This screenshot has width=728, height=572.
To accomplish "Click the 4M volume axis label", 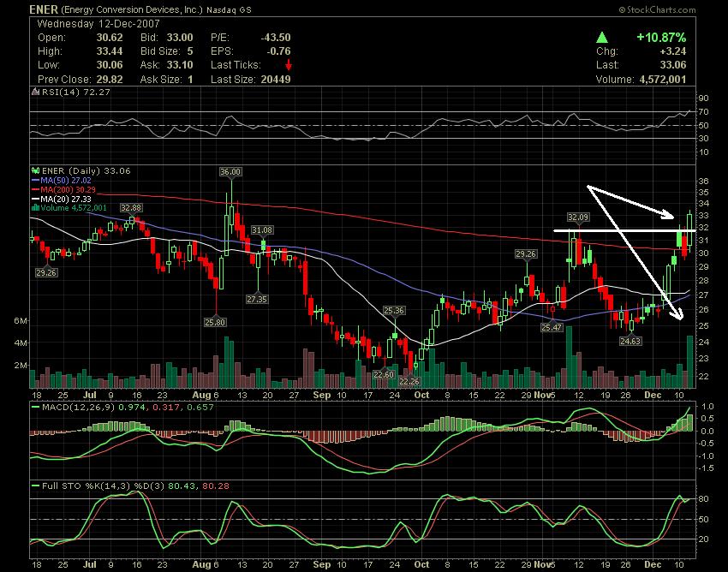I will tap(21, 343).
